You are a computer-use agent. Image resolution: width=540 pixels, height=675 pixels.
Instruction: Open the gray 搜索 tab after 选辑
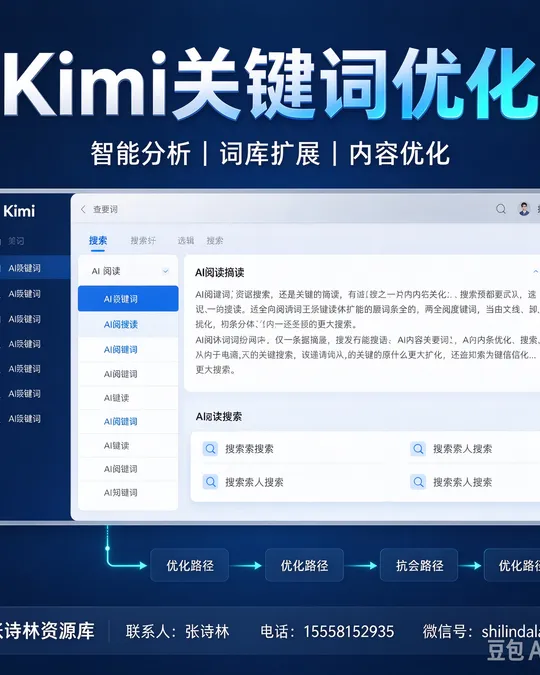pos(214,241)
